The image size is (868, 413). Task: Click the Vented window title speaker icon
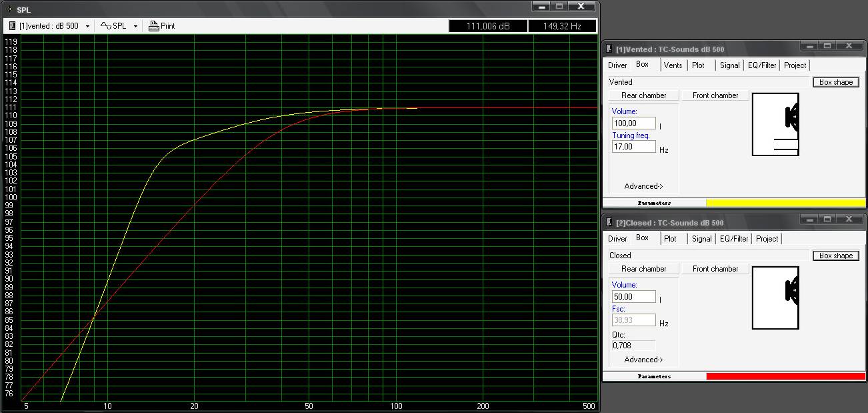tap(609, 49)
